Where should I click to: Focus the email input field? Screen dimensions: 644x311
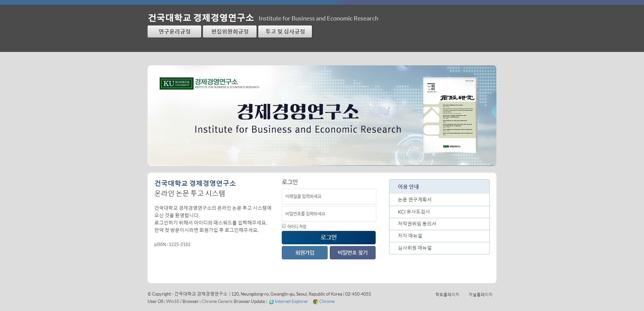(x=329, y=196)
